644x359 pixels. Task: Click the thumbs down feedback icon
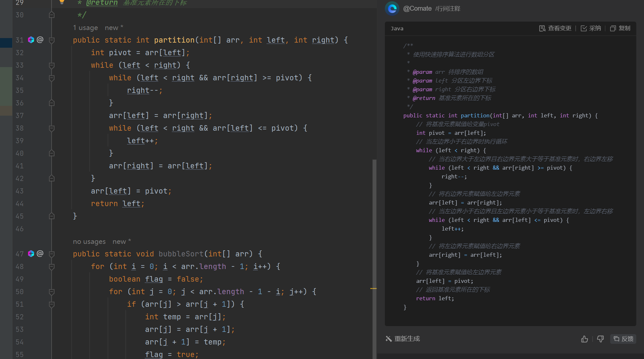(600, 339)
